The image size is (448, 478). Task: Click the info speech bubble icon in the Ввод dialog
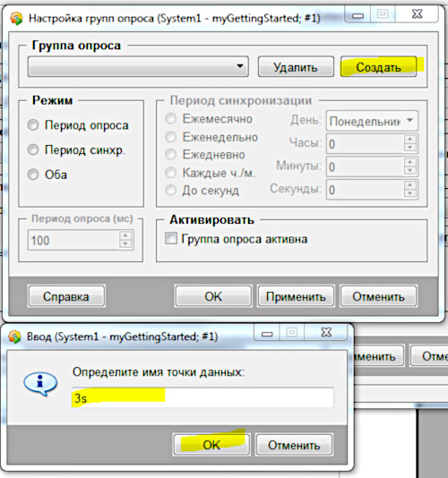[x=40, y=383]
